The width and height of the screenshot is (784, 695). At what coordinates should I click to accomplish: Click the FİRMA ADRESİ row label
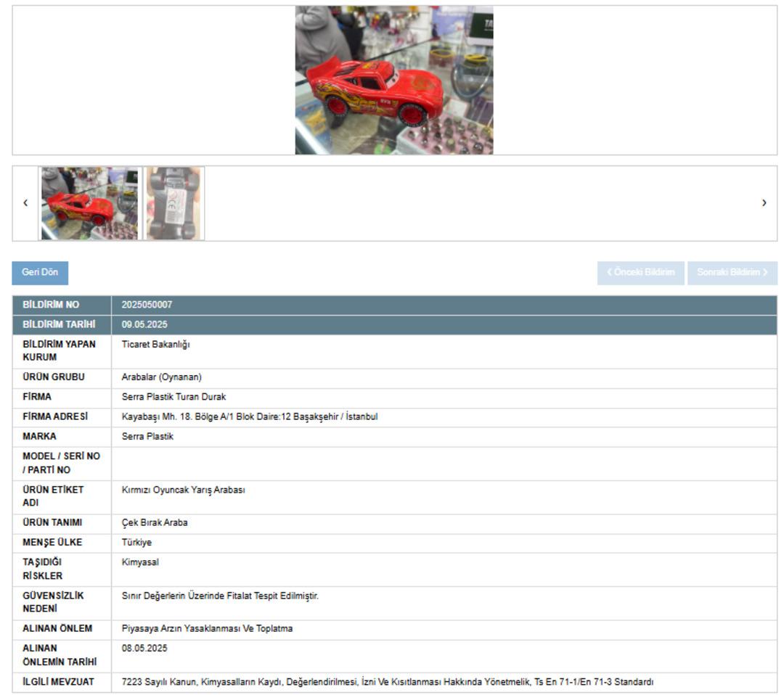(55, 416)
